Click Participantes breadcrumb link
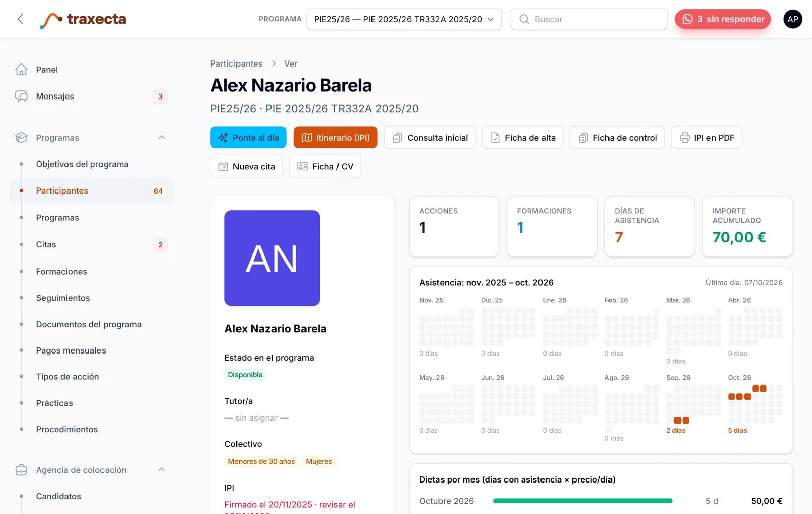Image resolution: width=812 pixels, height=514 pixels. pyautogui.click(x=236, y=63)
